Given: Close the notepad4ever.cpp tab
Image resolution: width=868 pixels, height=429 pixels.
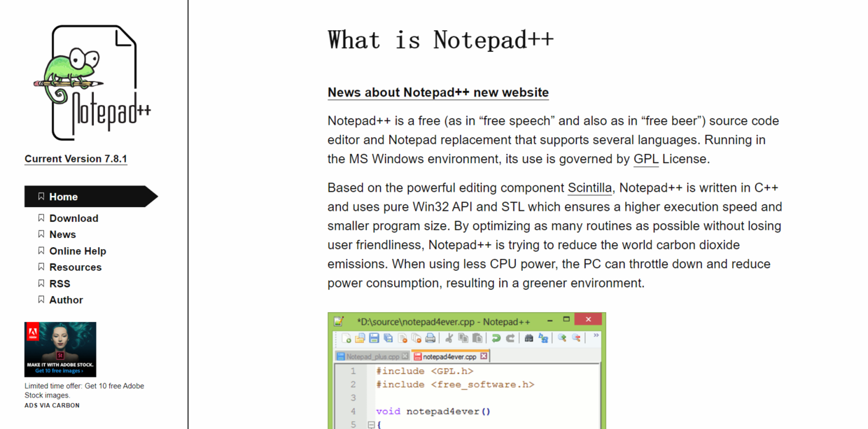Looking at the screenshot, I should (x=484, y=356).
